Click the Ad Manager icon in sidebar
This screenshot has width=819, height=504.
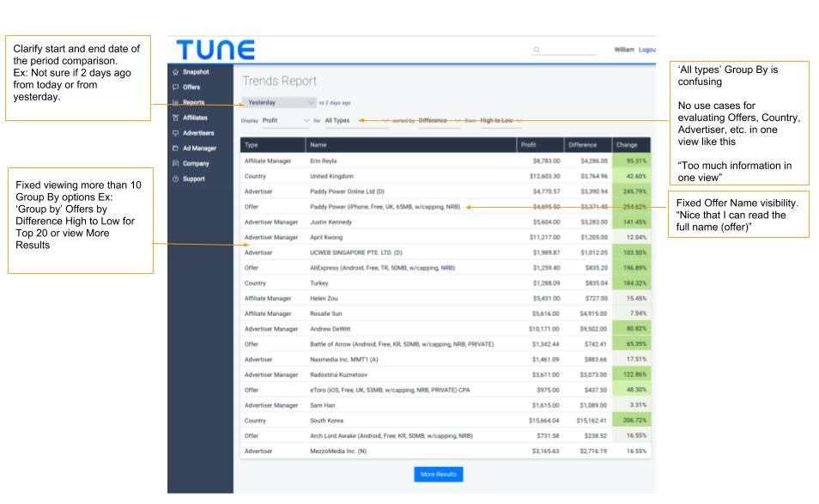175,149
